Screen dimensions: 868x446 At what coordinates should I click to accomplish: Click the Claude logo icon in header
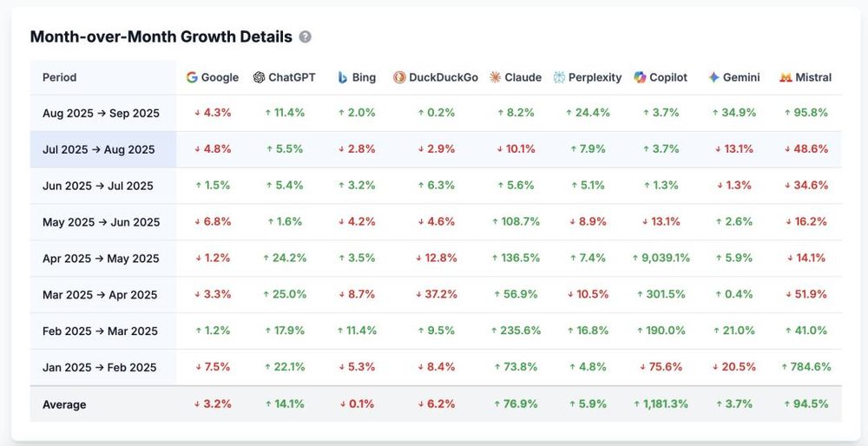pos(495,77)
